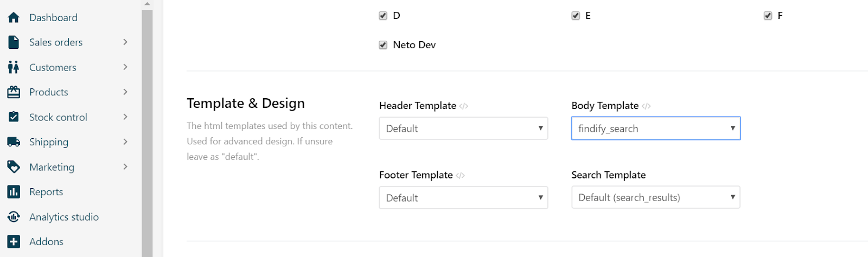Open the Header Template dropdown

(x=463, y=128)
